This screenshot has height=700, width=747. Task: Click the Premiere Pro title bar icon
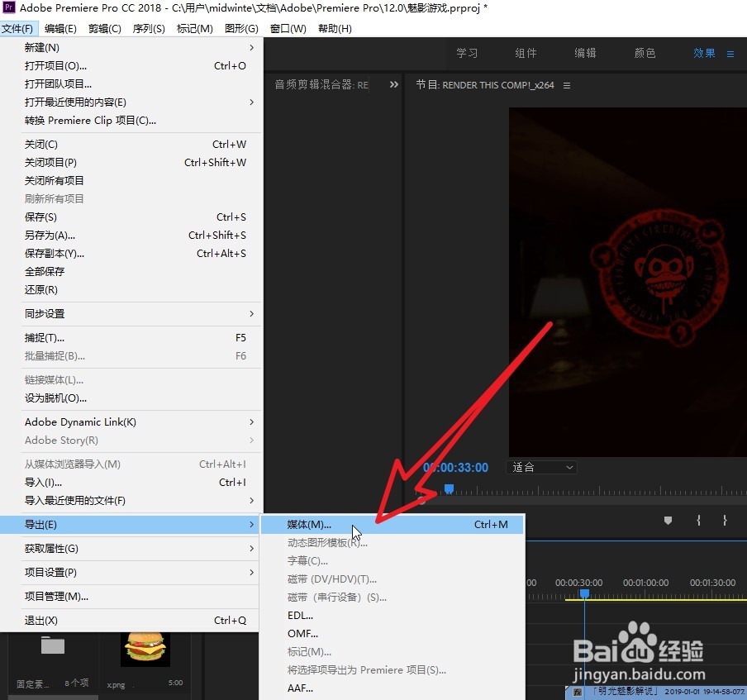[9, 7]
